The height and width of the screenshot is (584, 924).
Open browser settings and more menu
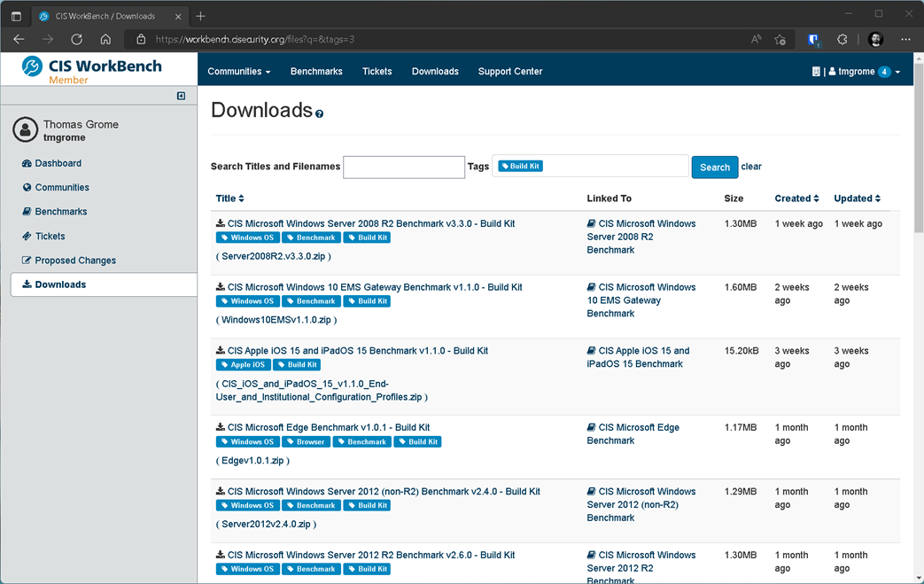(905, 40)
